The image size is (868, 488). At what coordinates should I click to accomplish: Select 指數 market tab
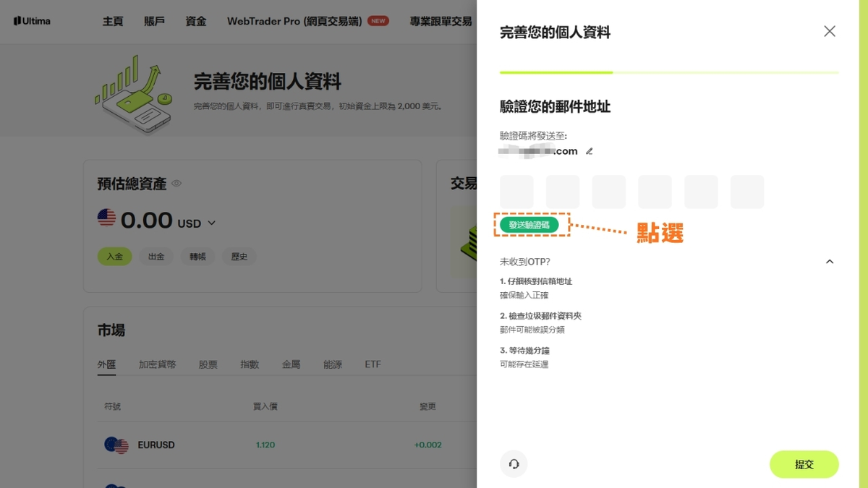pos(250,364)
